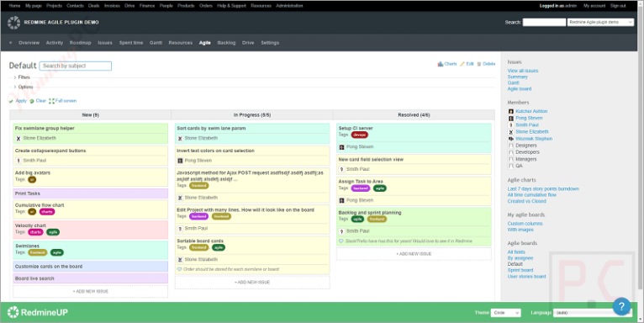Open the Customize cards on the board card
This screenshot has width=644, height=323.
[90, 267]
